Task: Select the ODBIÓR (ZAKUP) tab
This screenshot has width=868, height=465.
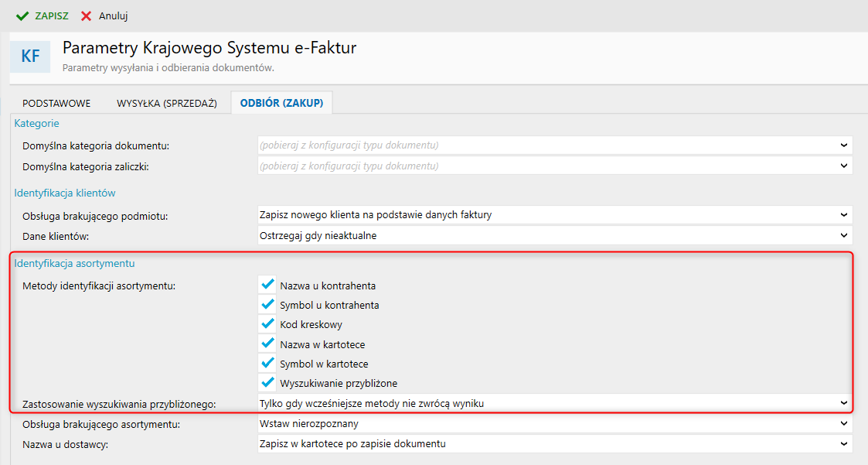Action: pyautogui.click(x=281, y=103)
